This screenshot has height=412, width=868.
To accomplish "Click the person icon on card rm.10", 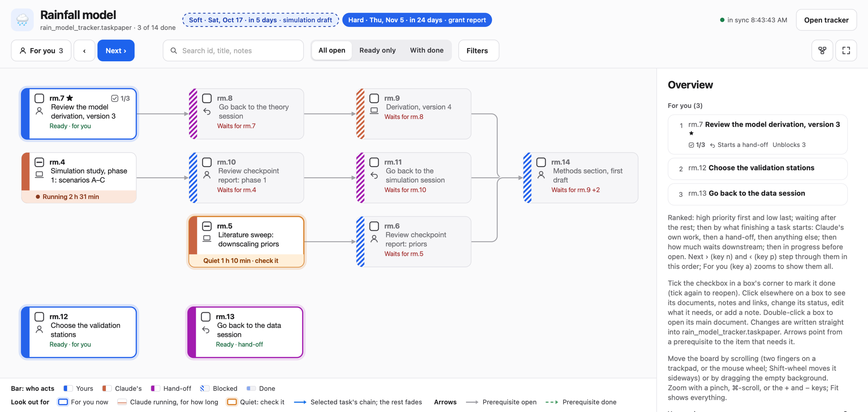I will [207, 175].
